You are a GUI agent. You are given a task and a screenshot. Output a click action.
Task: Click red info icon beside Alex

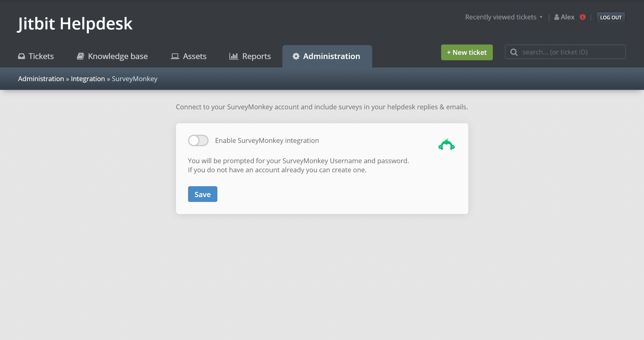[x=583, y=17]
